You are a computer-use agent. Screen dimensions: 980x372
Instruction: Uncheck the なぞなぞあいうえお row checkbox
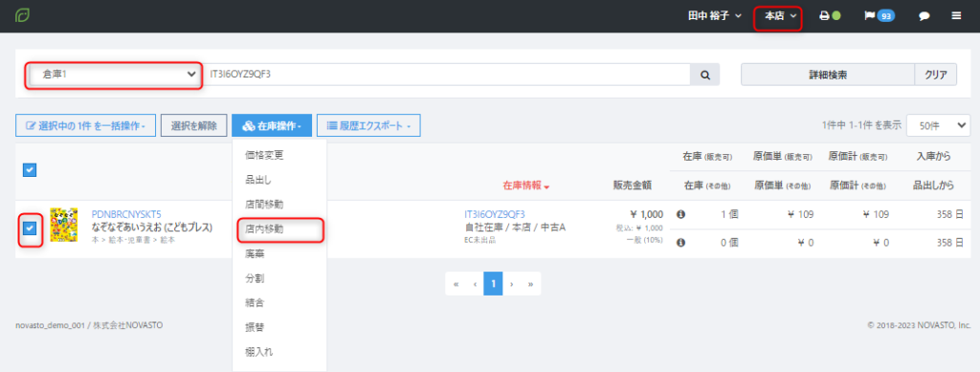pyautogui.click(x=30, y=229)
